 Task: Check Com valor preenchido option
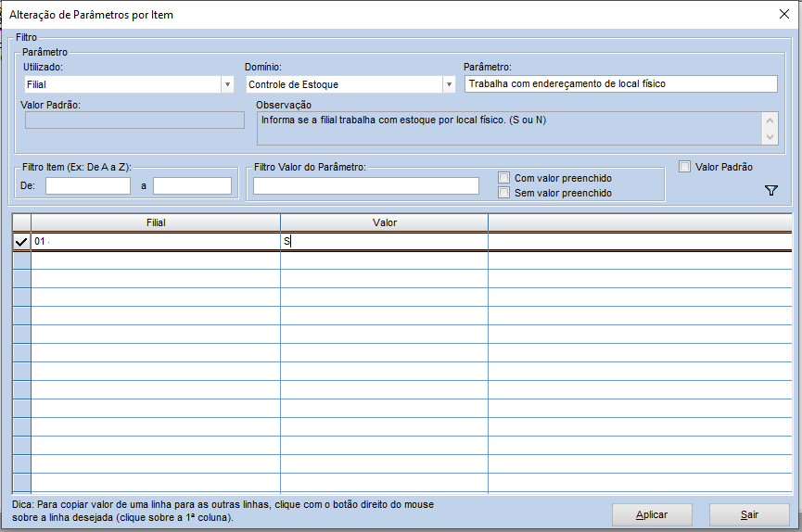pos(503,178)
